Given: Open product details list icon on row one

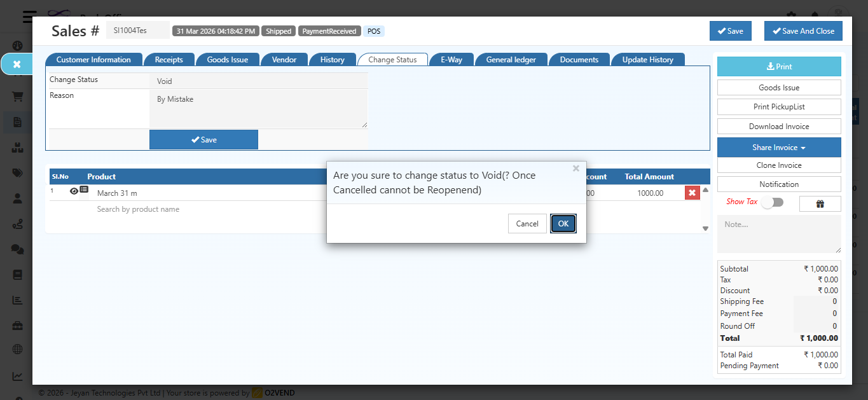Looking at the screenshot, I should pyautogui.click(x=83, y=190).
